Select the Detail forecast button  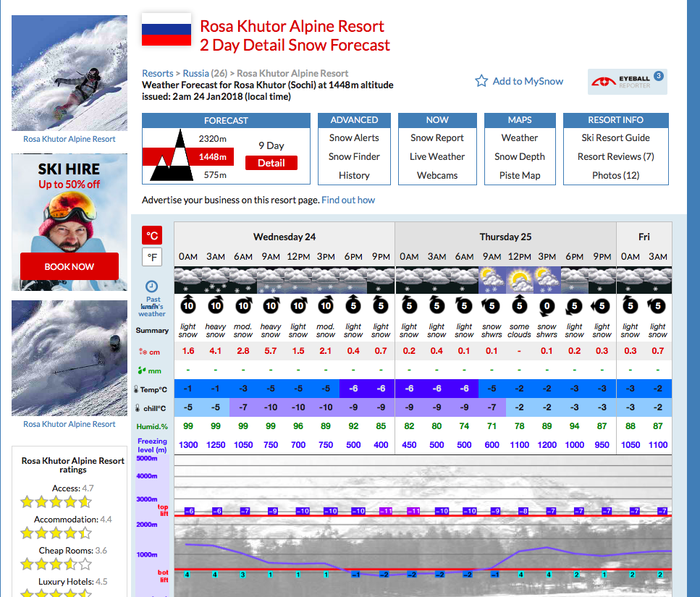[x=271, y=163]
